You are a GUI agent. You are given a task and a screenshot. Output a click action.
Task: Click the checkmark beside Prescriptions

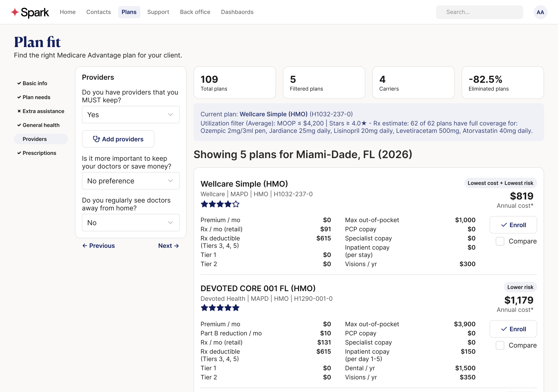pyautogui.click(x=19, y=153)
